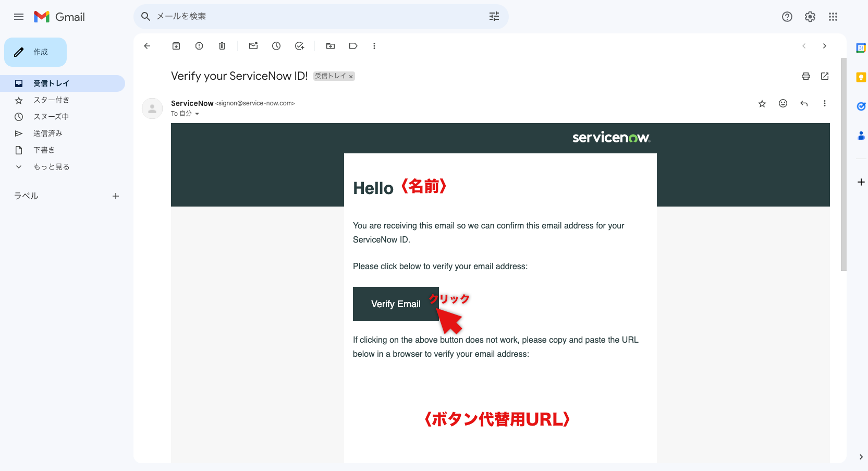Add the email to Tasks
Image resolution: width=868 pixels, height=471 pixels.
pyautogui.click(x=299, y=46)
